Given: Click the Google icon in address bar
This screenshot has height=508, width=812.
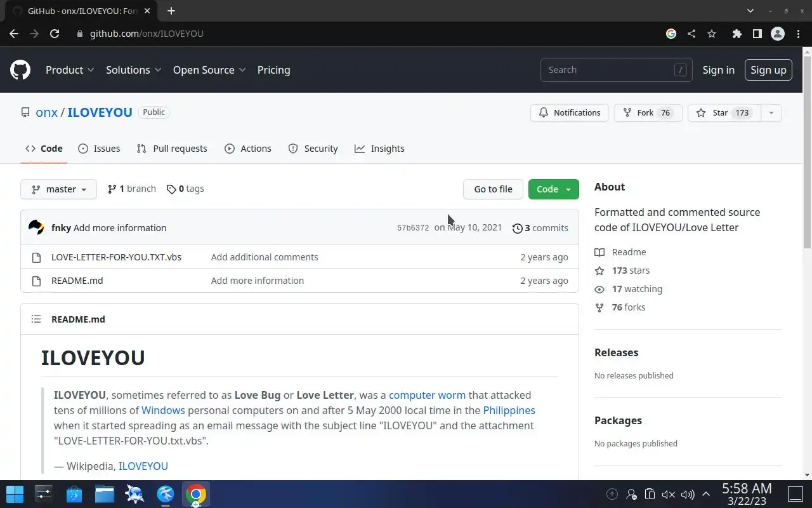Looking at the screenshot, I should click(x=671, y=34).
